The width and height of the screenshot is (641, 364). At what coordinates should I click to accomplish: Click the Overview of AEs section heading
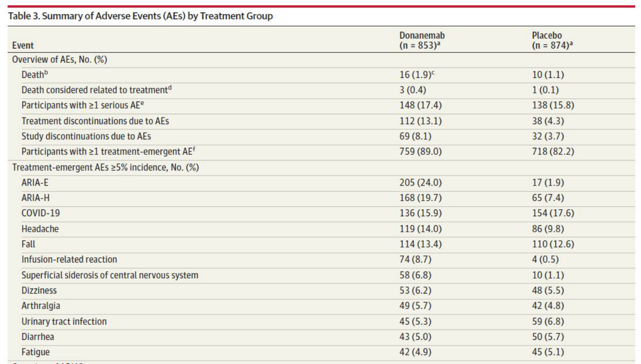tap(61, 59)
